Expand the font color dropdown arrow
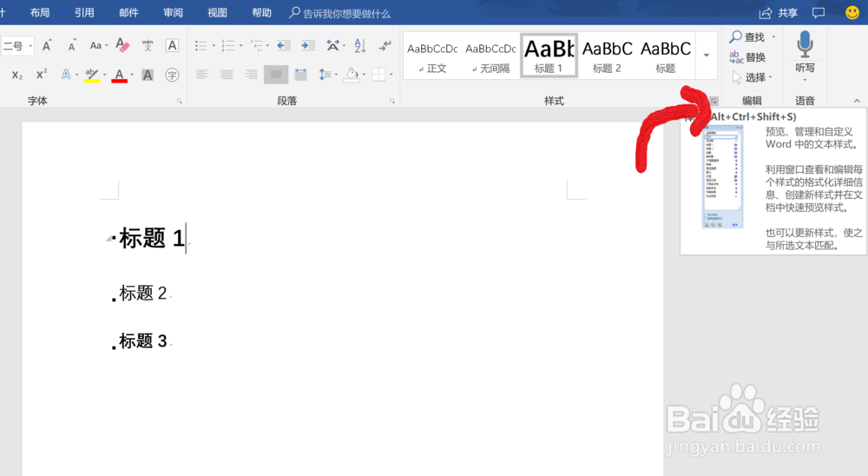 pos(132,75)
